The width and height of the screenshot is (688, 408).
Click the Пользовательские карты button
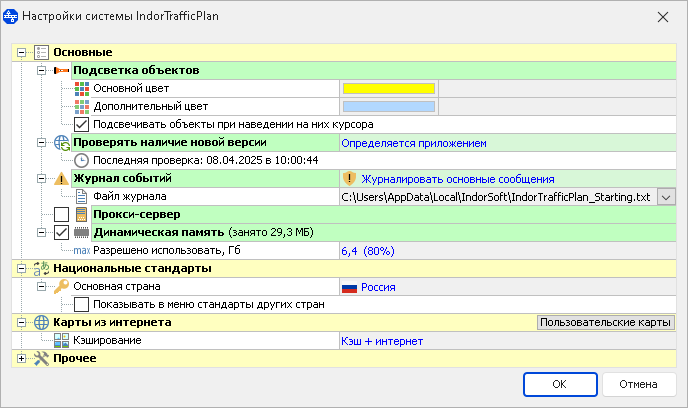point(606,322)
